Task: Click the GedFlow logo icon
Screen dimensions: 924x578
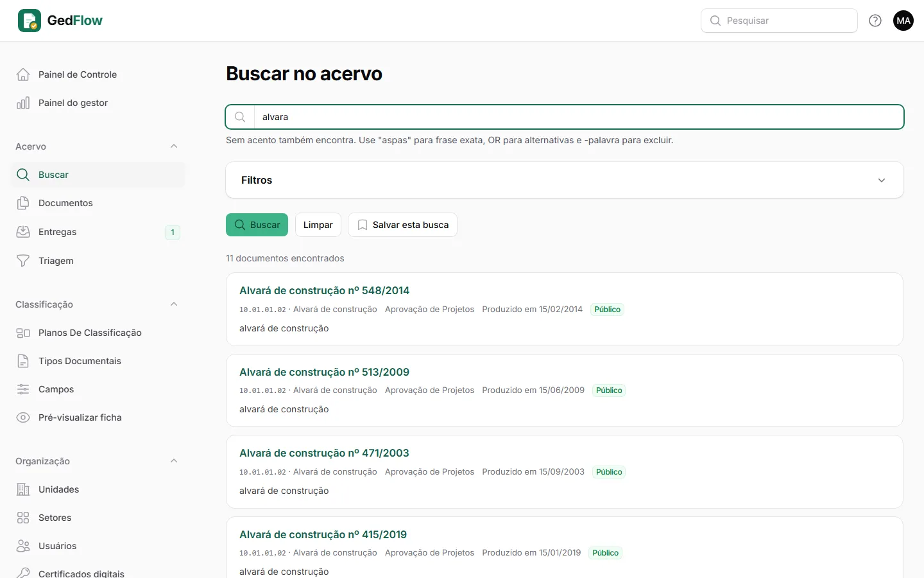Action: tap(30, 21)
